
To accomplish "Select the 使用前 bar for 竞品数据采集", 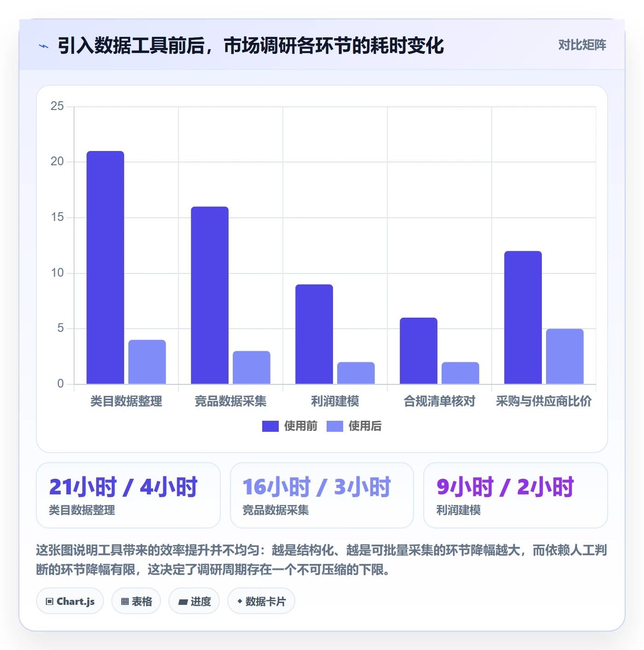I will point(210,295).
